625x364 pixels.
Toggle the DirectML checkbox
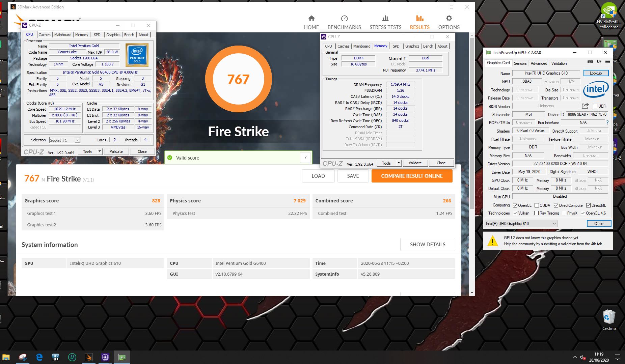[x=588, y=205]
